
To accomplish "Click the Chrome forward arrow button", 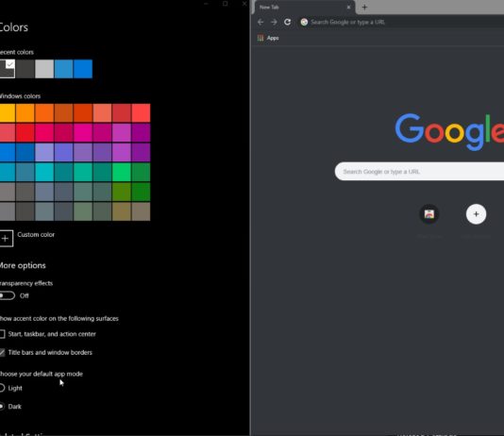I will [274, 22].
